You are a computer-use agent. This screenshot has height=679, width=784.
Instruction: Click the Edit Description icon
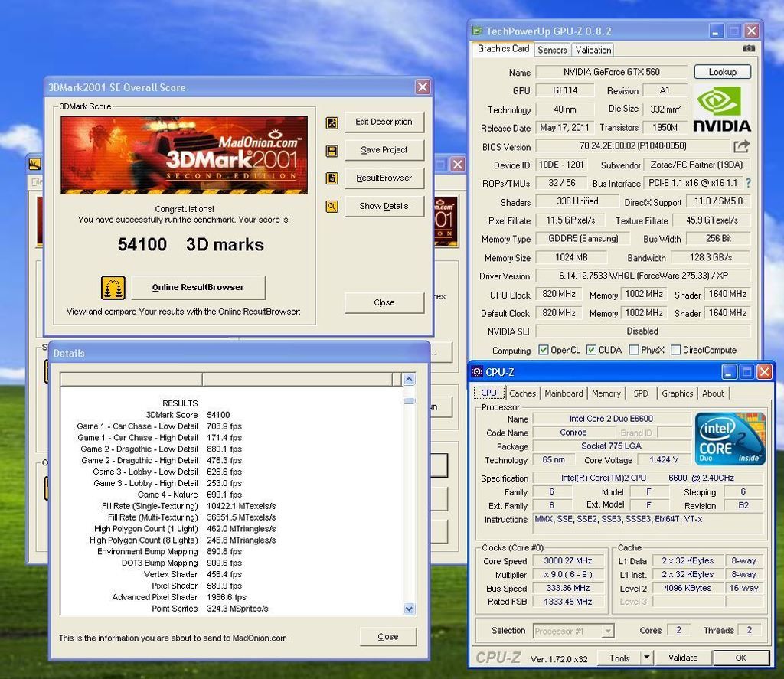(332, 122)
